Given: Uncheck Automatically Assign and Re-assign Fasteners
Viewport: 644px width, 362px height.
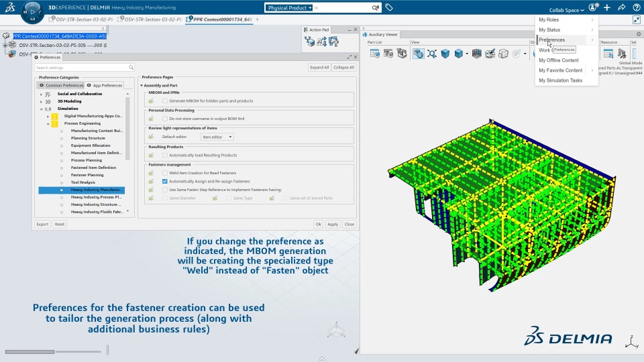Looking at the screenshot, I should pos(165,181).
